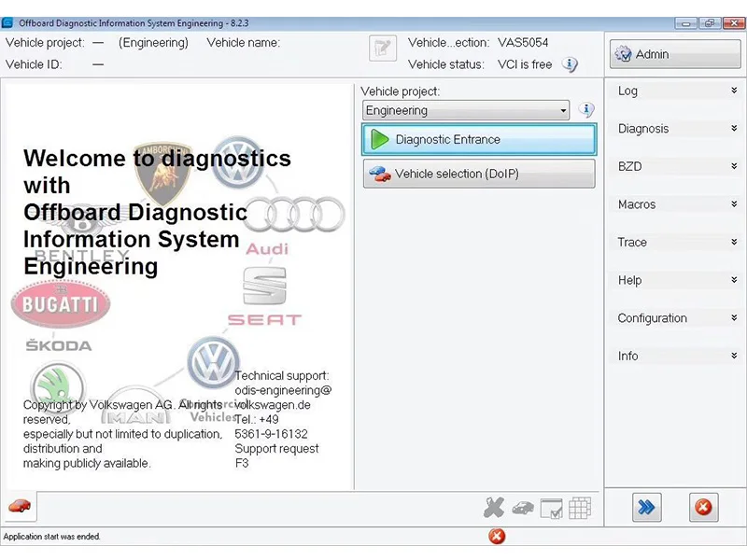This screenshot has width=747, height=560.
Task: Click the crossed tools icon in bottom toolbar
Action: [x=494, y=508]
